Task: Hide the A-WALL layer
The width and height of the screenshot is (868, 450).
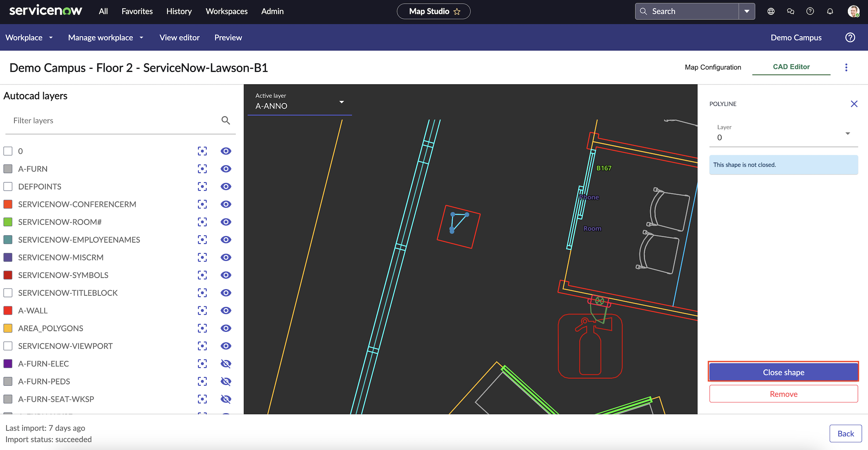Action: click(226, 311)
